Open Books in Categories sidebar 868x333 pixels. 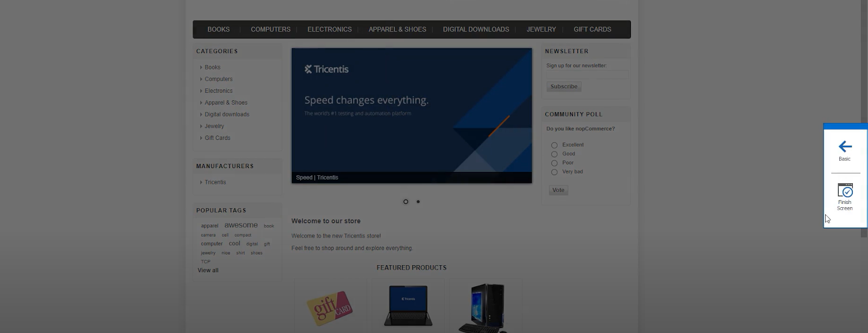[x=213, y=67]
